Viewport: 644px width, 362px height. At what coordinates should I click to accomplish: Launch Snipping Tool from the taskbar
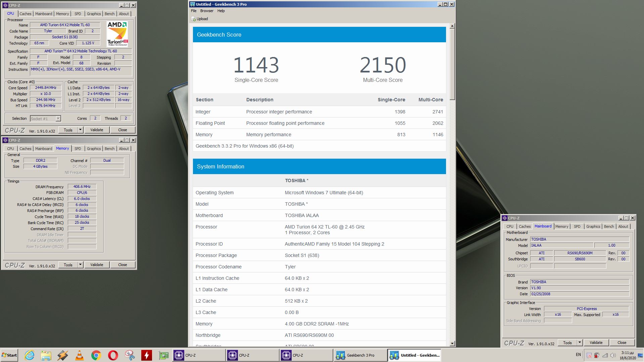[x=130, y=355]
